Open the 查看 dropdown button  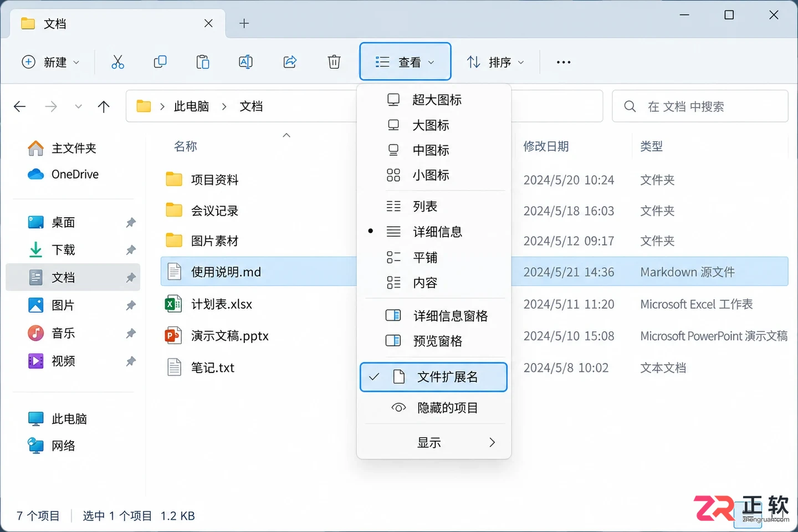click(x=405, y=62)
